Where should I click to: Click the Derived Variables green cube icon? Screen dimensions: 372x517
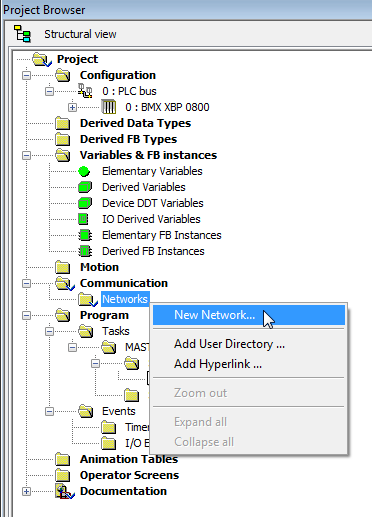(85, 187)
